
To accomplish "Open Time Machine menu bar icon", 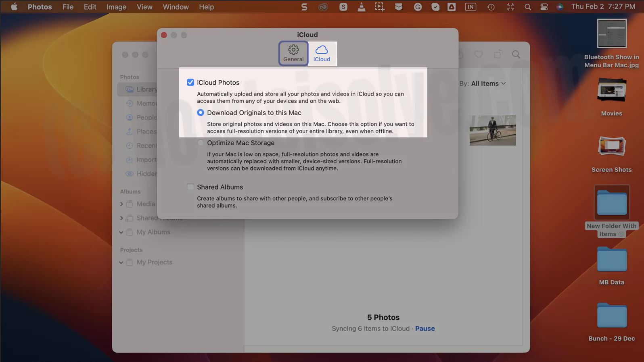I will [x=491, y=7].
